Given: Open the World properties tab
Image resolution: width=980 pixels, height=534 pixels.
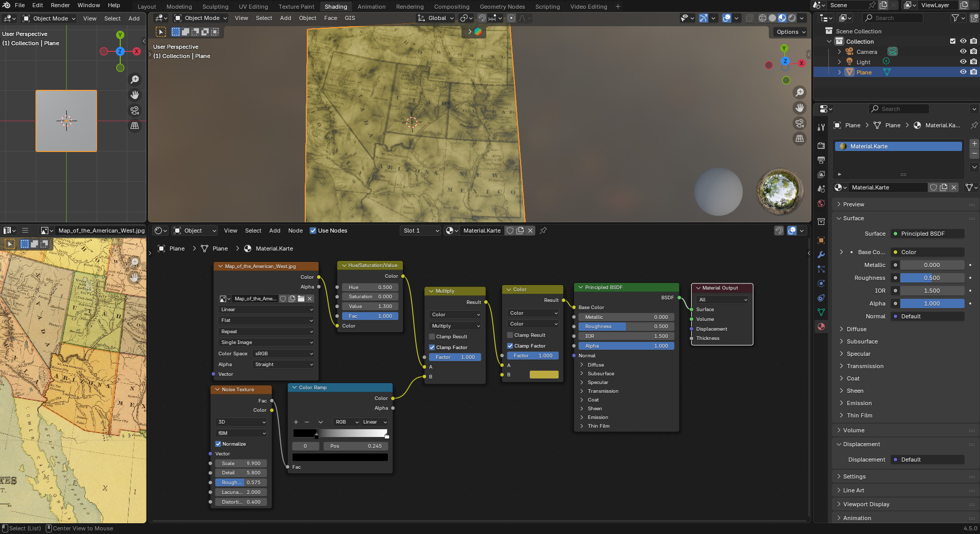Looking at the screenshot, I should coord(821,203).
